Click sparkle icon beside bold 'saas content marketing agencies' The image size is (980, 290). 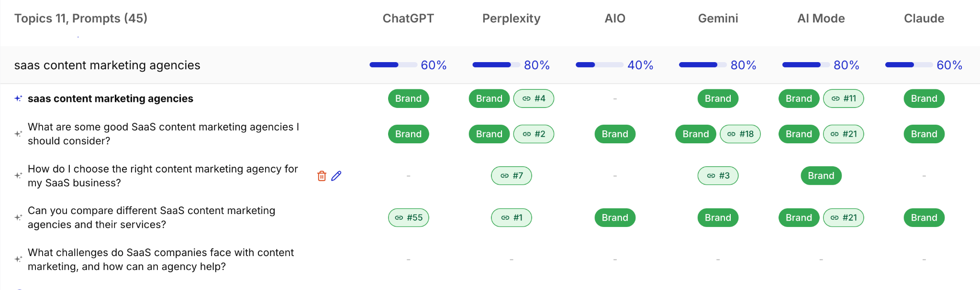coord(18,98)
